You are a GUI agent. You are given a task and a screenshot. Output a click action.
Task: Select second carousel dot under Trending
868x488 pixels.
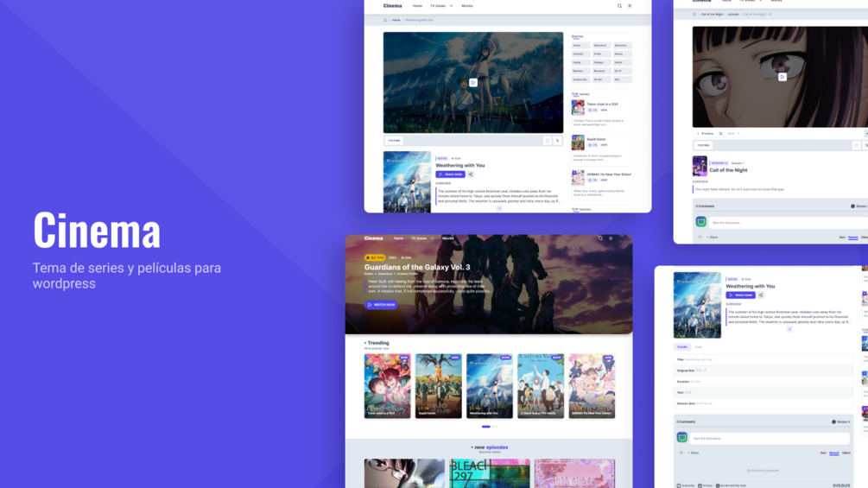coord(492,427)
